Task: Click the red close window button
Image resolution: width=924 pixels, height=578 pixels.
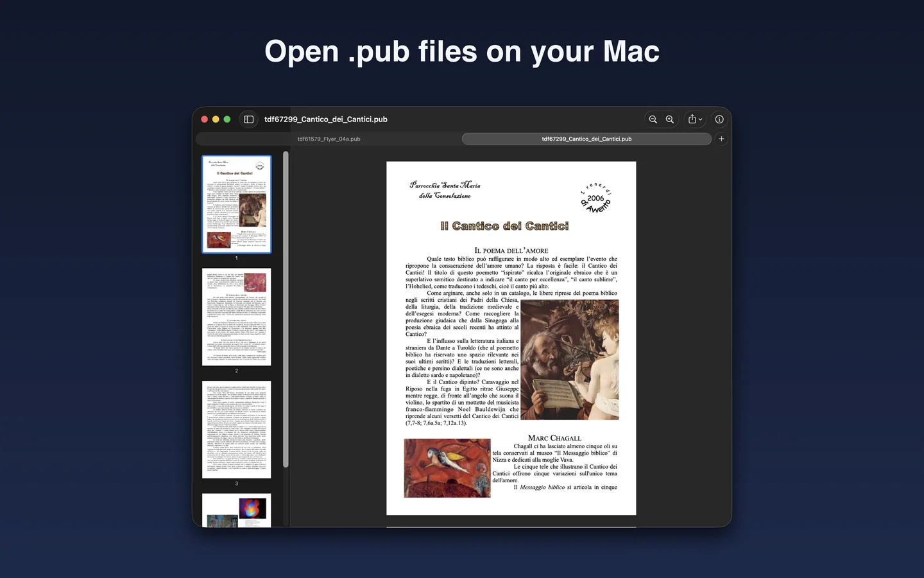Action: [x=205, y=119]
